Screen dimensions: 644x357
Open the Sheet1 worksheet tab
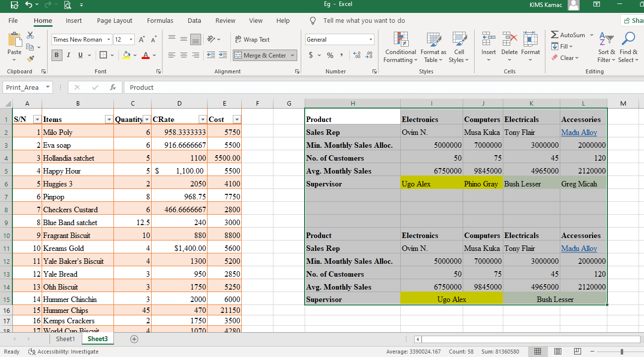pos(65,339)
